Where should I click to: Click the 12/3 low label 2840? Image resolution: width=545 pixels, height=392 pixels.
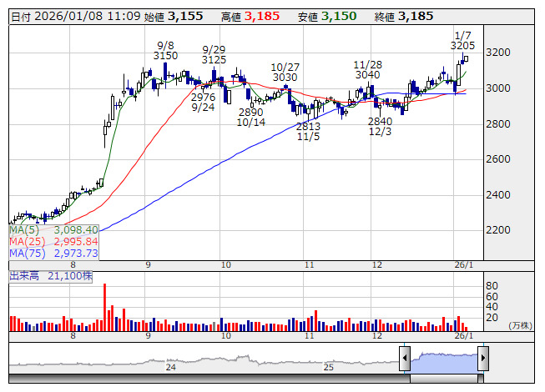point(380,121)
